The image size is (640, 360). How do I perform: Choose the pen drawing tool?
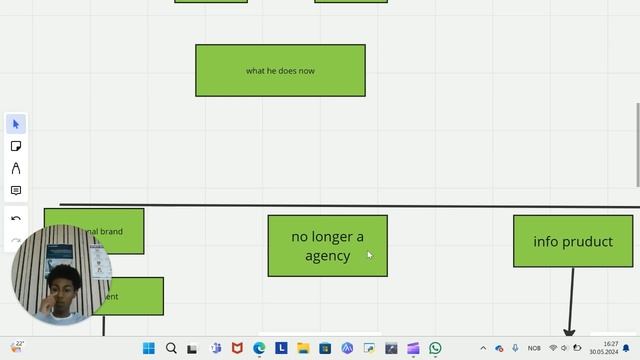tap(16, 168)
